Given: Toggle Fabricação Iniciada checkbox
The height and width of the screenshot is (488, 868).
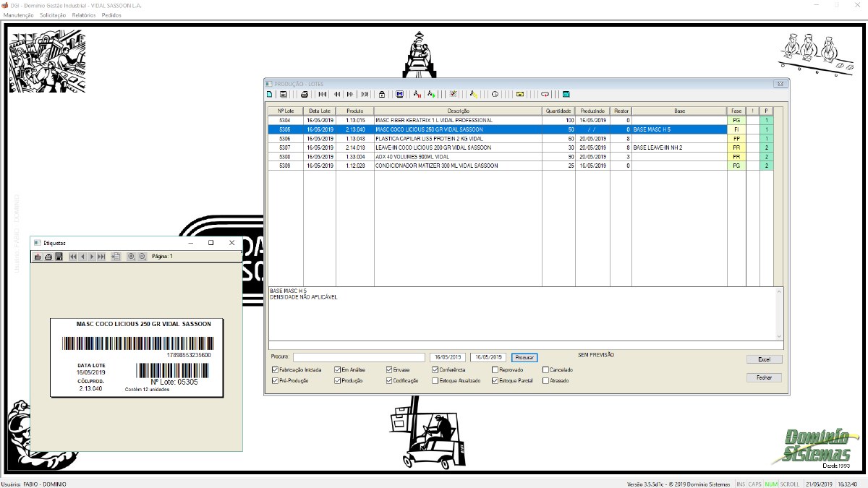Looking at the screenshot, I should [x=275, y=369].
